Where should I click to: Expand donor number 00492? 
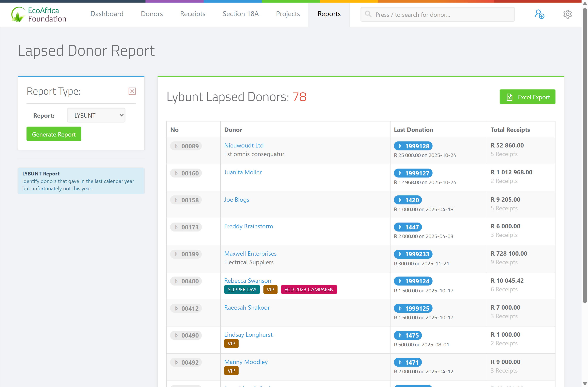tap(186, 362)
